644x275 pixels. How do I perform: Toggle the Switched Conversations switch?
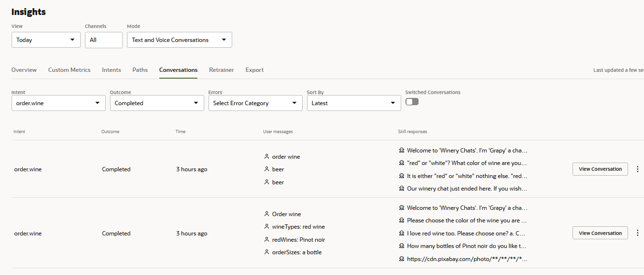click(412, 102)
